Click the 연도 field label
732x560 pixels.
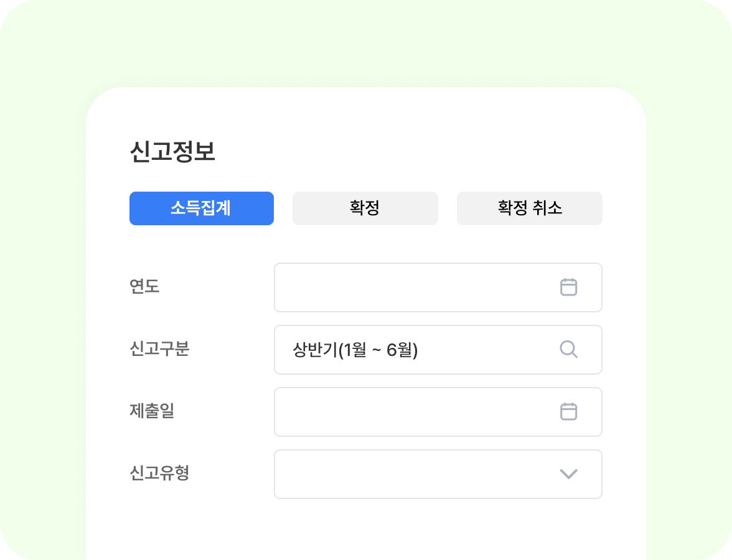point(144,287)
